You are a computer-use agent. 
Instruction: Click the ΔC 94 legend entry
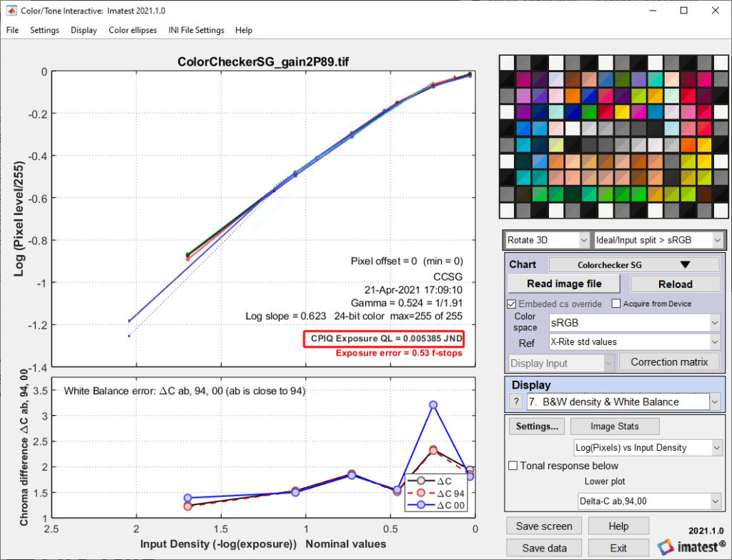tap(436, 494)
